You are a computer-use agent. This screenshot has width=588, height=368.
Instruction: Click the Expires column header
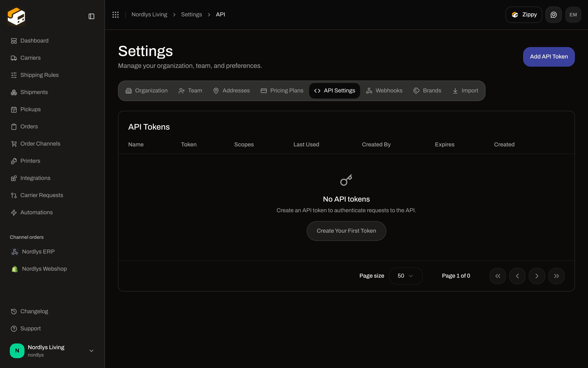(444, 145)
